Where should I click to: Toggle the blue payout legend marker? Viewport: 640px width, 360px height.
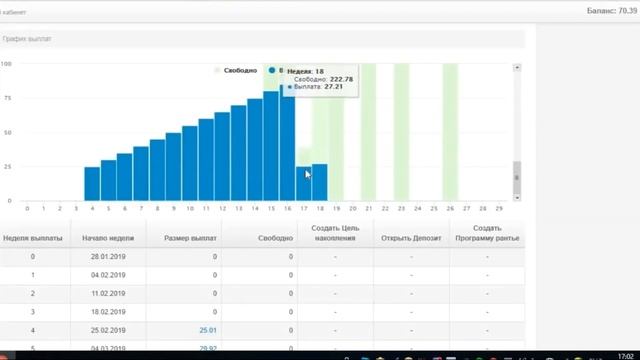tap(272, 70)
